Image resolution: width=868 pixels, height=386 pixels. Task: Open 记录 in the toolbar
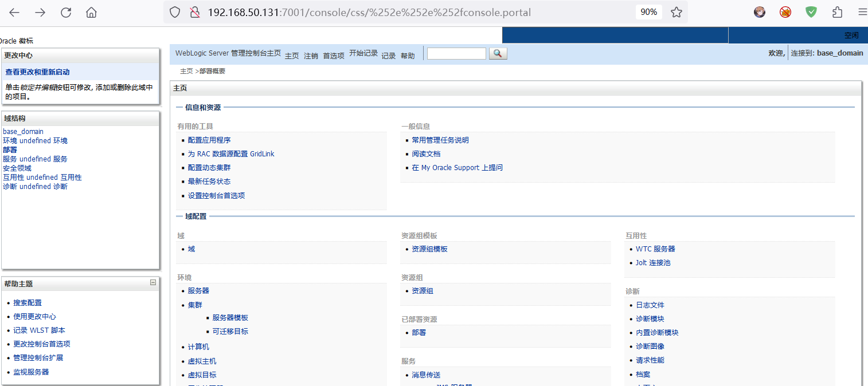[389, 56]
